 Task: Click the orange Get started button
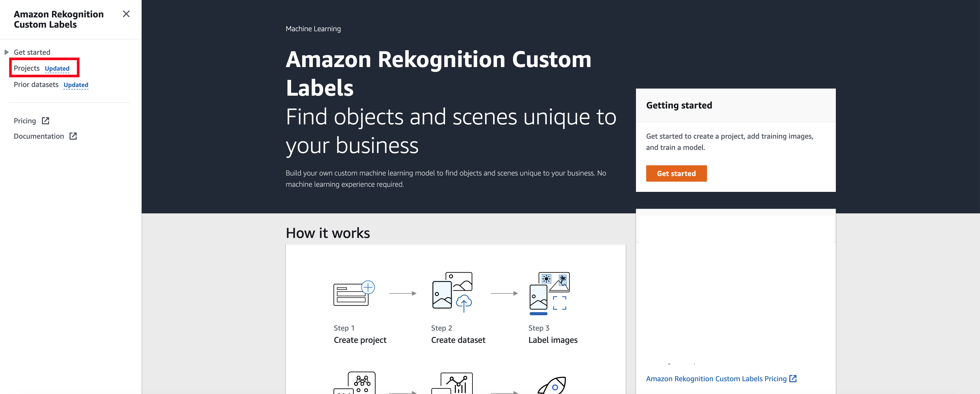676,173
